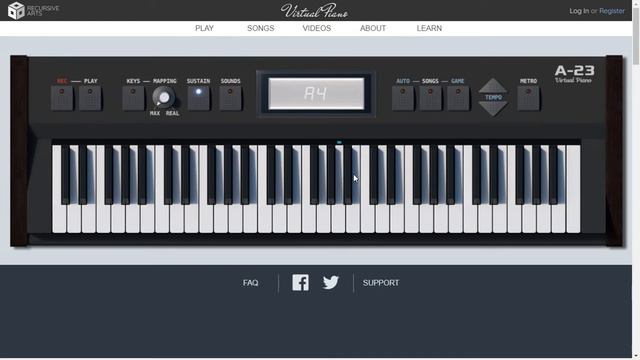This screenshot has height=360, width=640.
Task: Play the white key under the cursor
Action: tap(354, 218)
